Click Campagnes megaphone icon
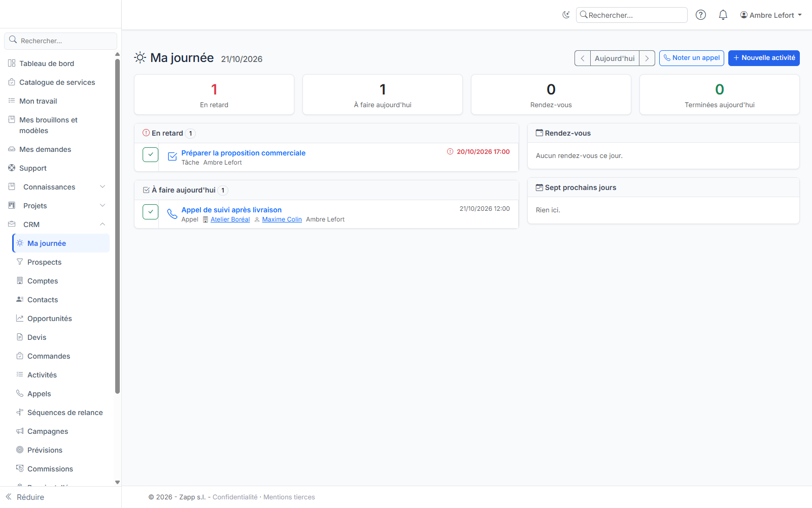812x508 pixels. coord(20,431)
